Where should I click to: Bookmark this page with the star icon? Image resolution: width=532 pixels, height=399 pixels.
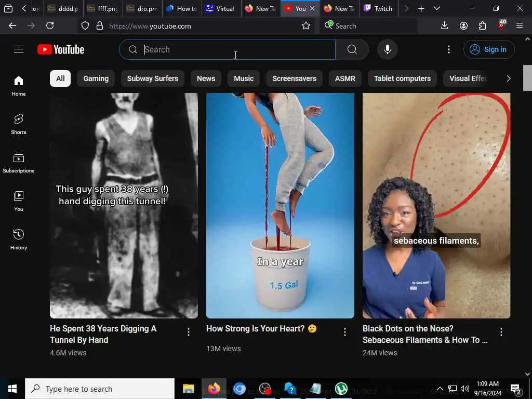(x=306, y=26)
